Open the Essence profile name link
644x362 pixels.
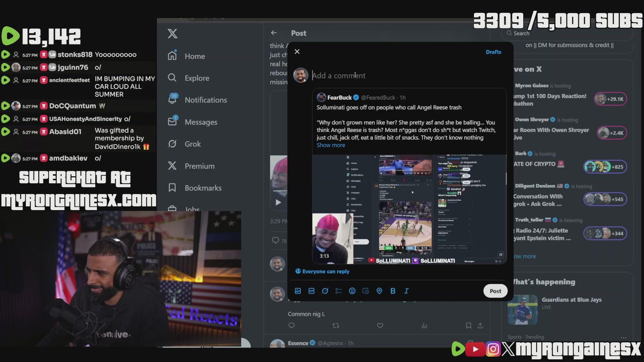[x=298, y=343]
